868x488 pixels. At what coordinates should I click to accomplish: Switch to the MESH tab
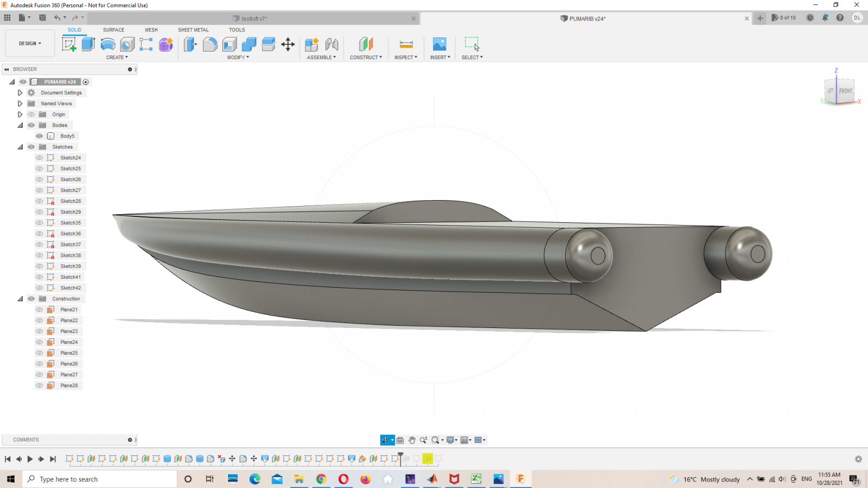(151, 30)
